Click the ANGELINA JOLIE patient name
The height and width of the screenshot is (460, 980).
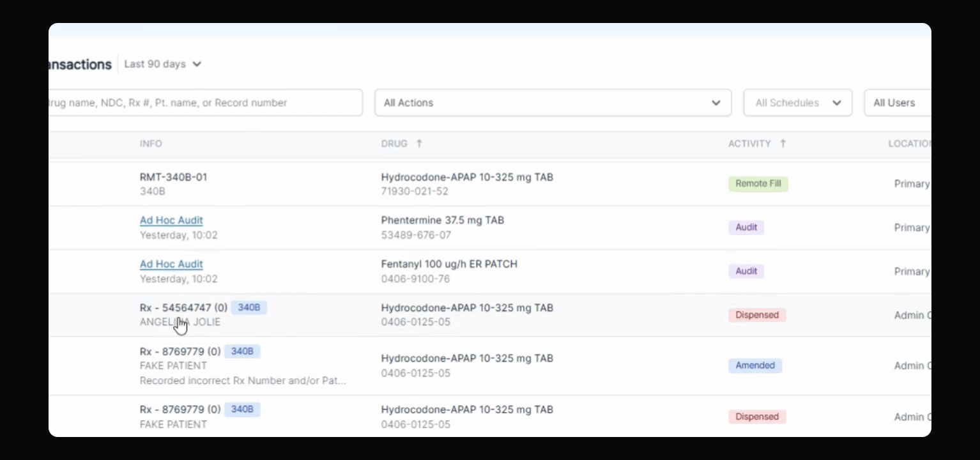180,322
